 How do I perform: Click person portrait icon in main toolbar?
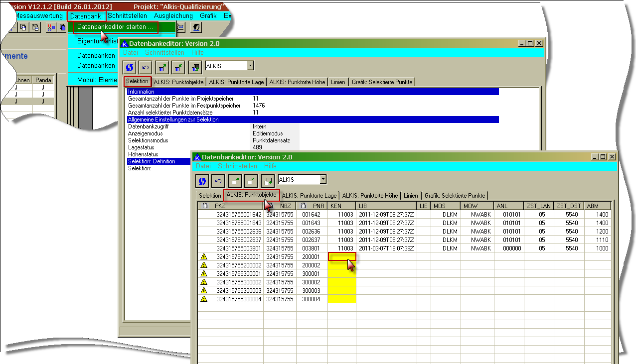click(x=196, y=27)
